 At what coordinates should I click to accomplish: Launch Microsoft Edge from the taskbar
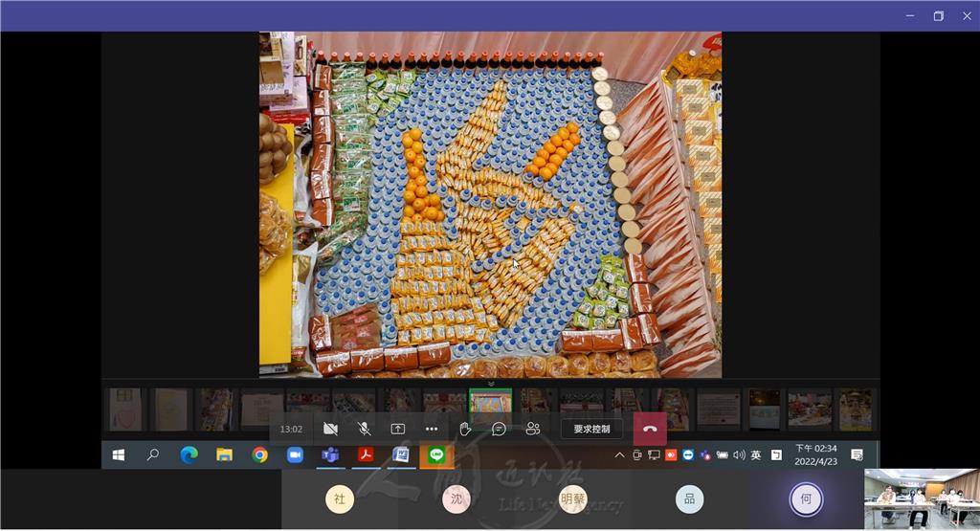coord(189,455)
